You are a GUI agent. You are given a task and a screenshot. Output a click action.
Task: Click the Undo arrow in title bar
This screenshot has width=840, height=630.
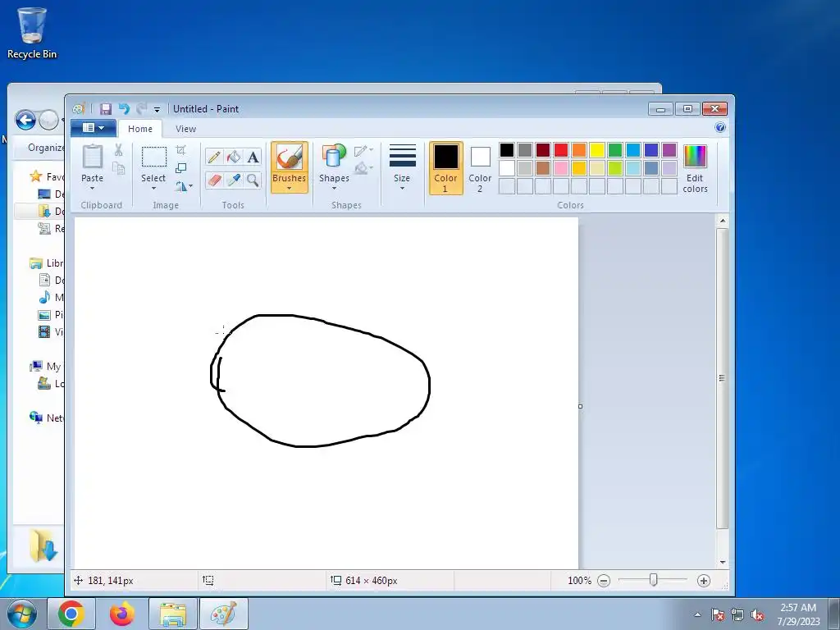pos(125,109)
